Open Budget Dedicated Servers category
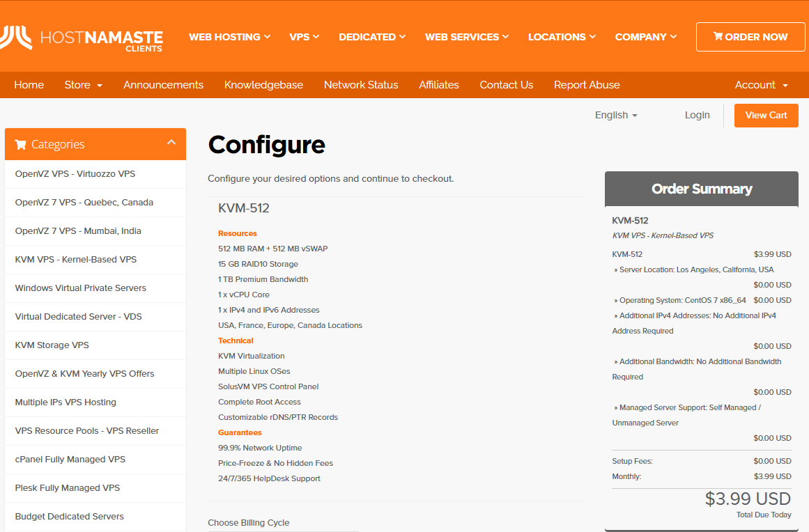 coord(95,517)
